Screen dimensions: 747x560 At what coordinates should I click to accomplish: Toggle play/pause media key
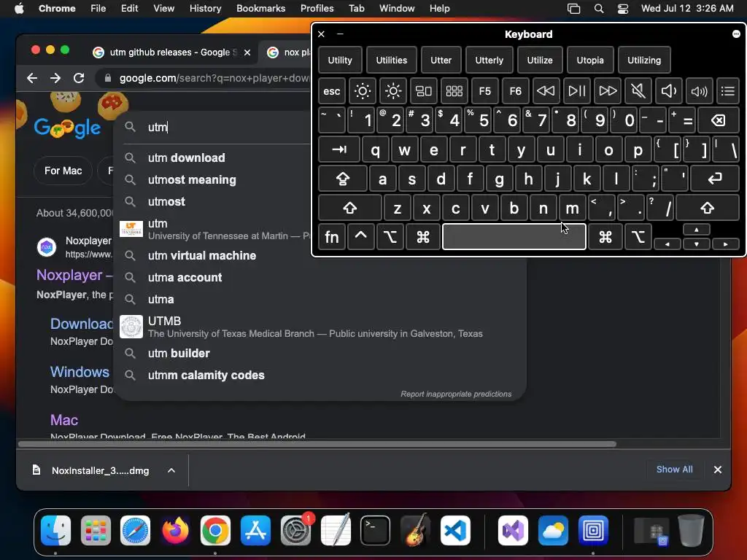tap(576, 90)
